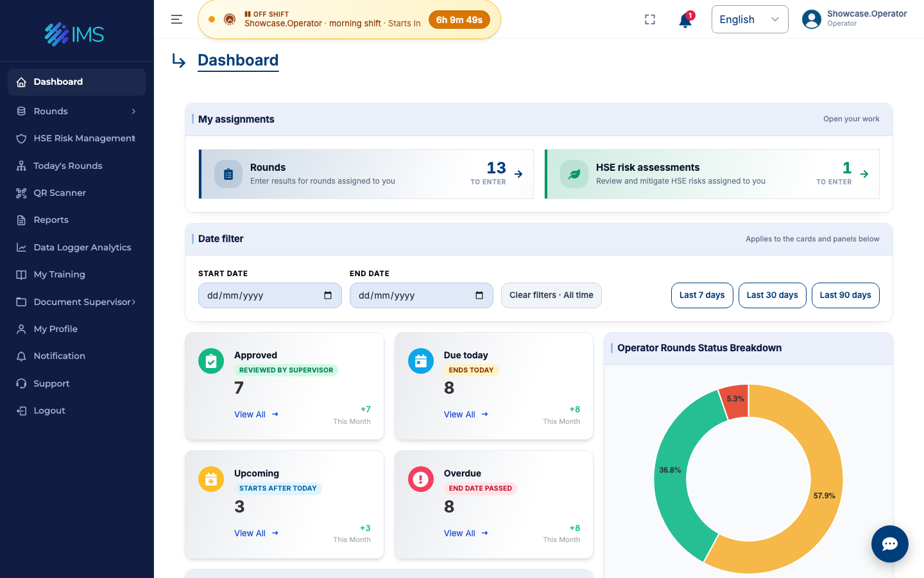Viewport: 924px width, 578px height.
Task: Open the English language dropdown
Action: point(749,19)
